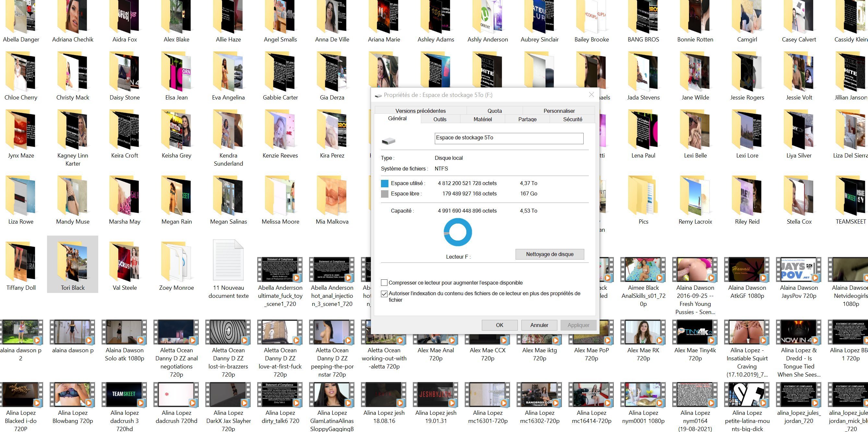This screenshot has width=868, height=432.
Task: Select the Camgirl folder icon
Action: 747,18
